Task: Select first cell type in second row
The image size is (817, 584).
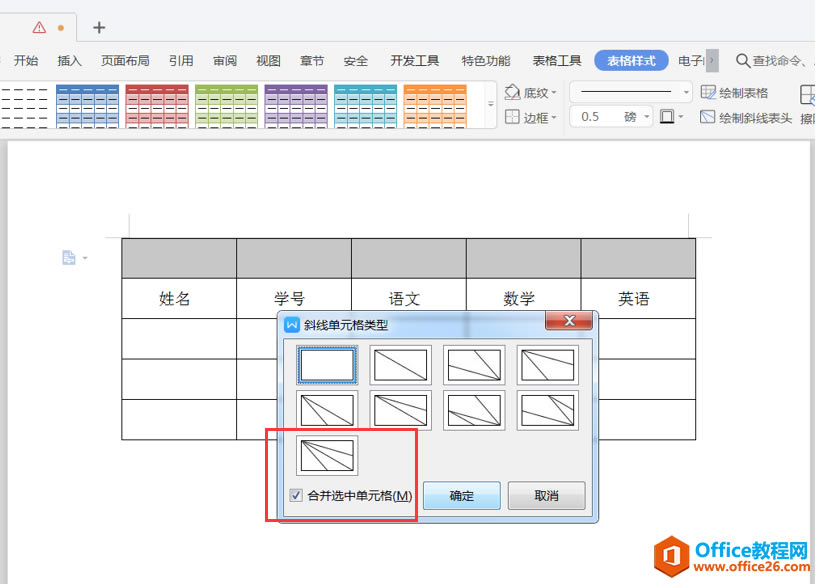Action: click(x=327, y=410)
